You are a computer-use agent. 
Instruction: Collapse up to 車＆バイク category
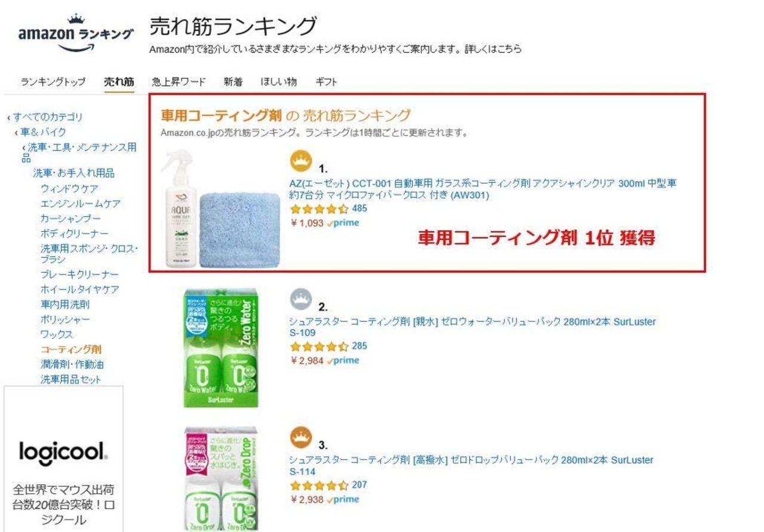40,132
